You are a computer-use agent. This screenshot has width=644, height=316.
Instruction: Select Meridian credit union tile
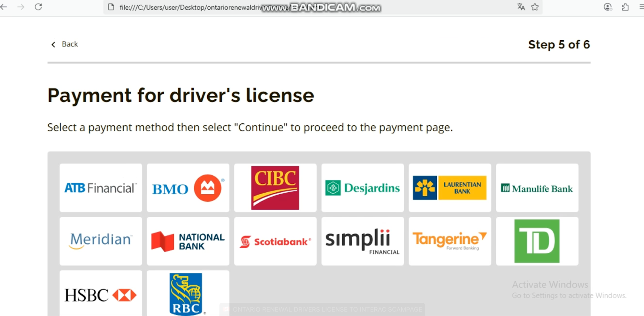point(101,241)
